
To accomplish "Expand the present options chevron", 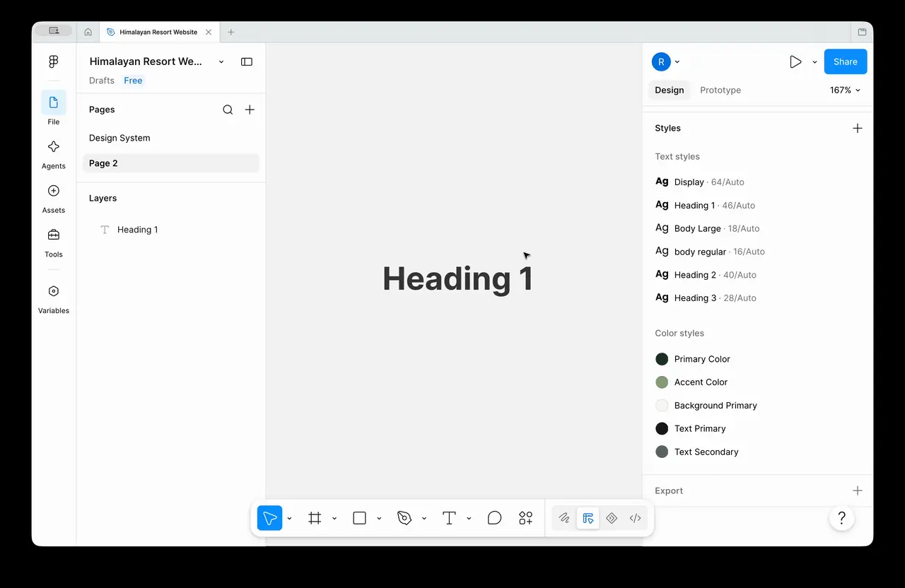I will (814, 61).
